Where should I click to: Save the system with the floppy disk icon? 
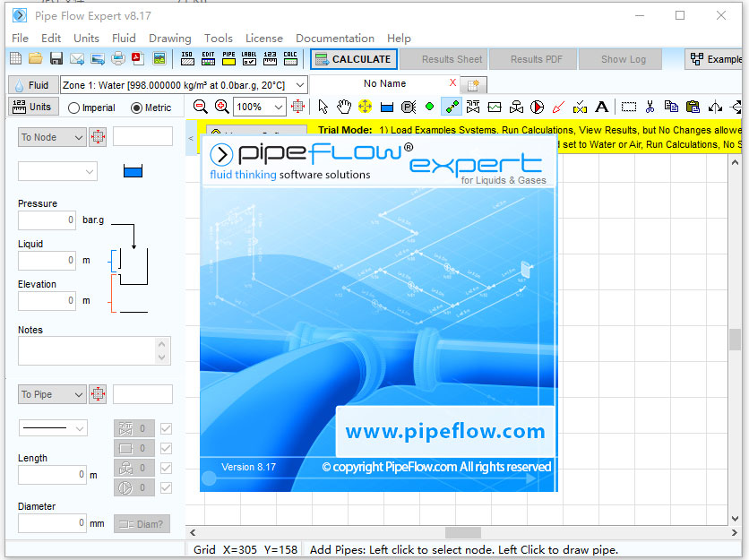coord(56,59)
